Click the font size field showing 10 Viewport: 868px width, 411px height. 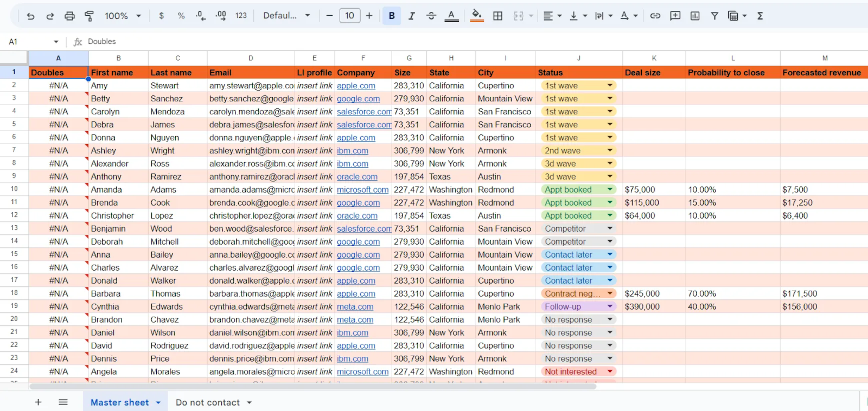(x=350, y=16)
